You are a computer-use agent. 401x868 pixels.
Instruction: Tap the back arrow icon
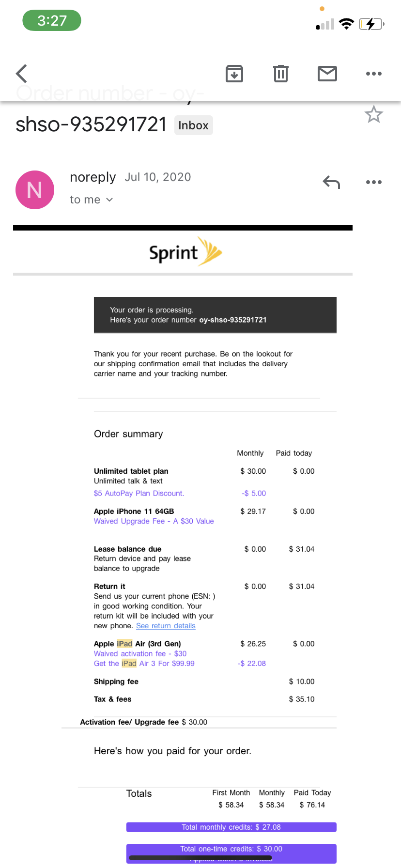22,74
